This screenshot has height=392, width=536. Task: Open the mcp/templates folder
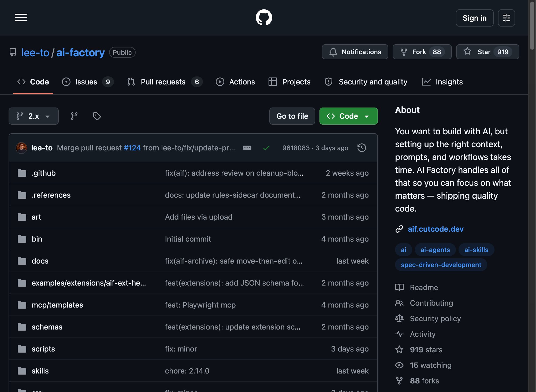tap(57, 305)
